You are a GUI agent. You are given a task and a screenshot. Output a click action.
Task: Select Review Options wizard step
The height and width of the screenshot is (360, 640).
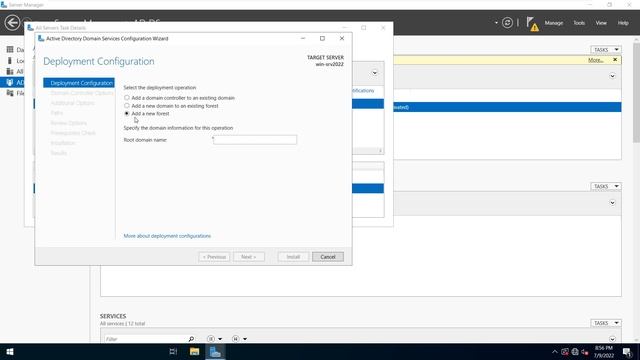(69, 123)
